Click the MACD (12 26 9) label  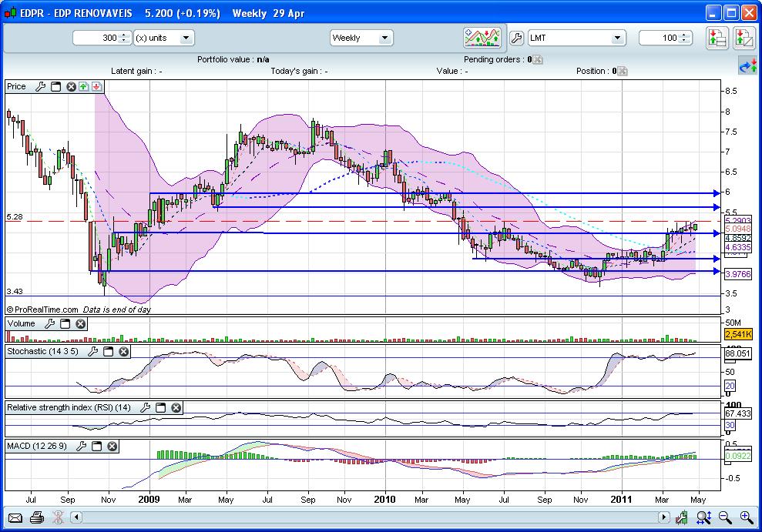37,446
